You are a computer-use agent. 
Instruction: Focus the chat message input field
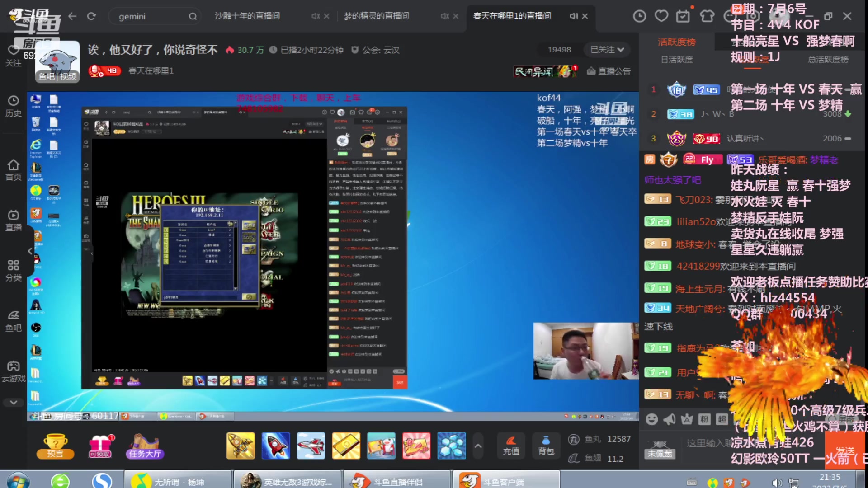[753, 444]
